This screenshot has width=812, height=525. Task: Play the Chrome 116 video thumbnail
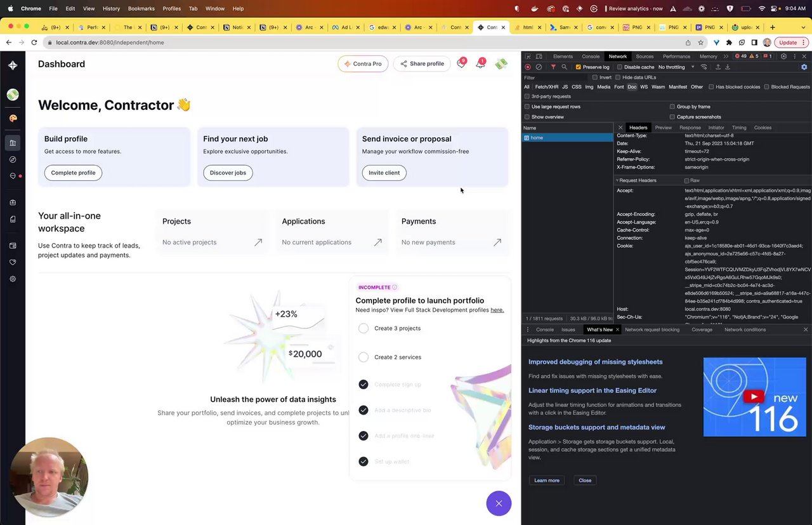(x=754, y=397)
